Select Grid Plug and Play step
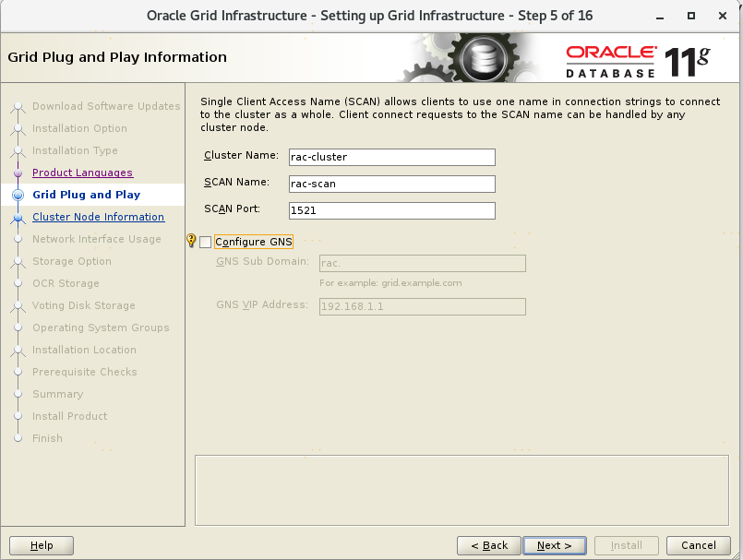Image resolution: width=743 pixels, height=560 pixels. (x=86, y=195)
